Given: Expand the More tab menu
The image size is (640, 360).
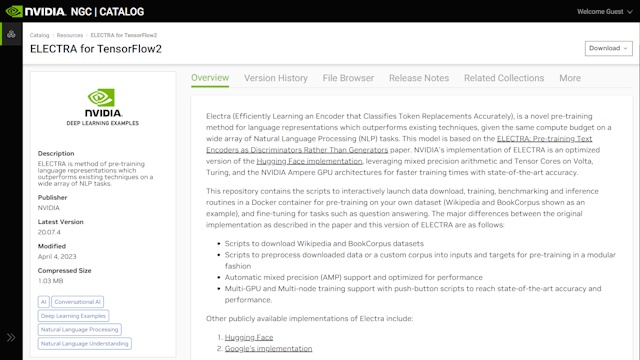Looking at the screenshot, I should pos(570,78).
